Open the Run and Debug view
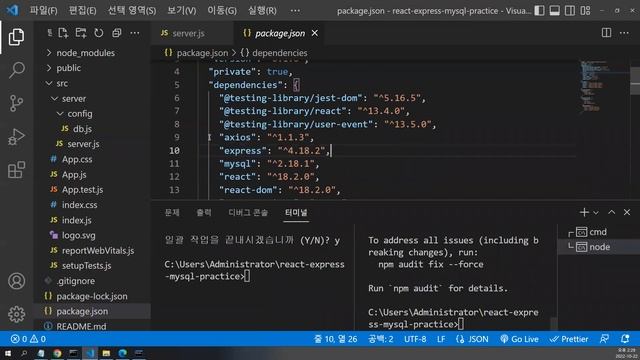 click(x=16, y=137)
